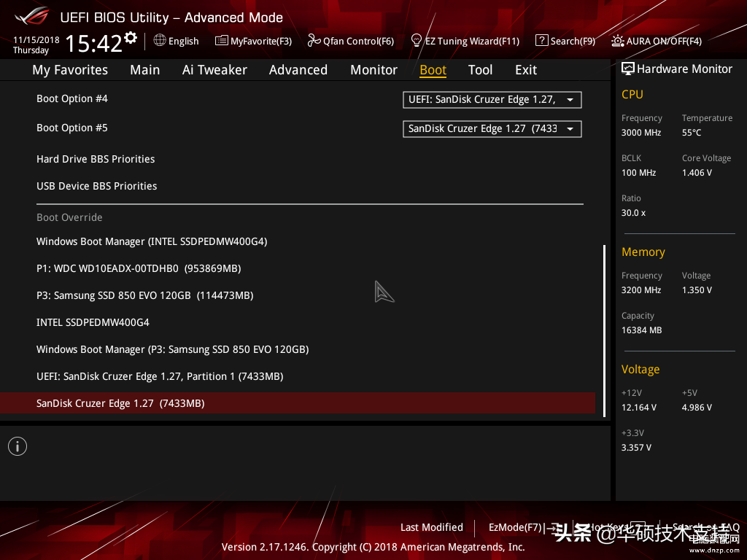Start EZ Tuning Wizard(F11)
This screenshot has height=560, width=747.
click(x=472, y=42)
